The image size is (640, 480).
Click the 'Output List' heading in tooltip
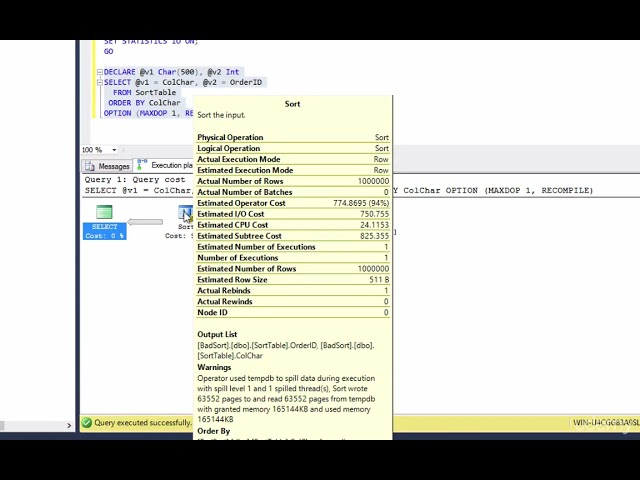click(x=217, y=335)
